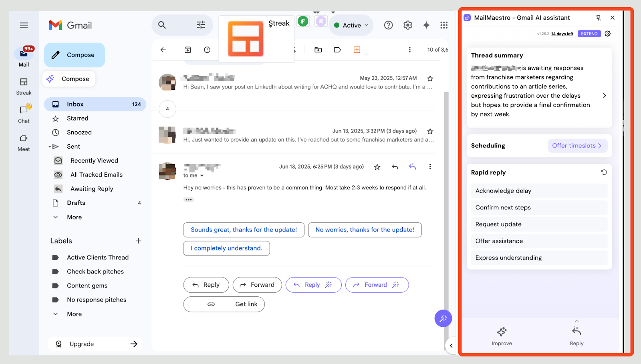Open the Gmail main menu hamburger icon
This screenshot has height=364, width=641.
pos(24,25)
